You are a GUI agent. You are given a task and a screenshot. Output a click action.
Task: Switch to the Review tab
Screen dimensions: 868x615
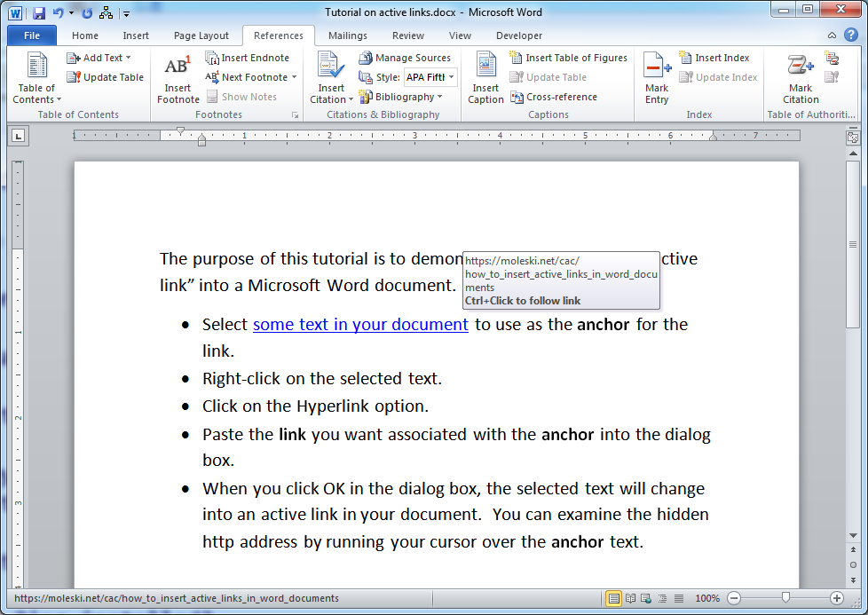point(408,35)
